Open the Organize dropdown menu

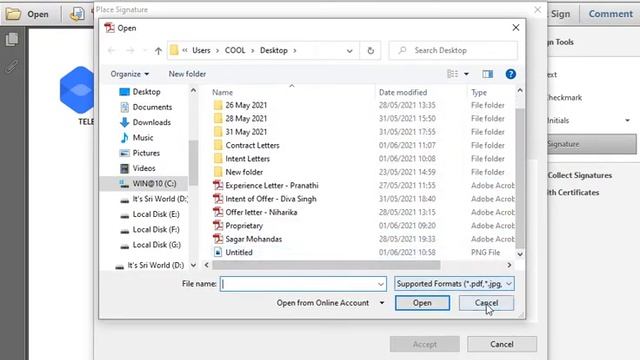point(129,74)
